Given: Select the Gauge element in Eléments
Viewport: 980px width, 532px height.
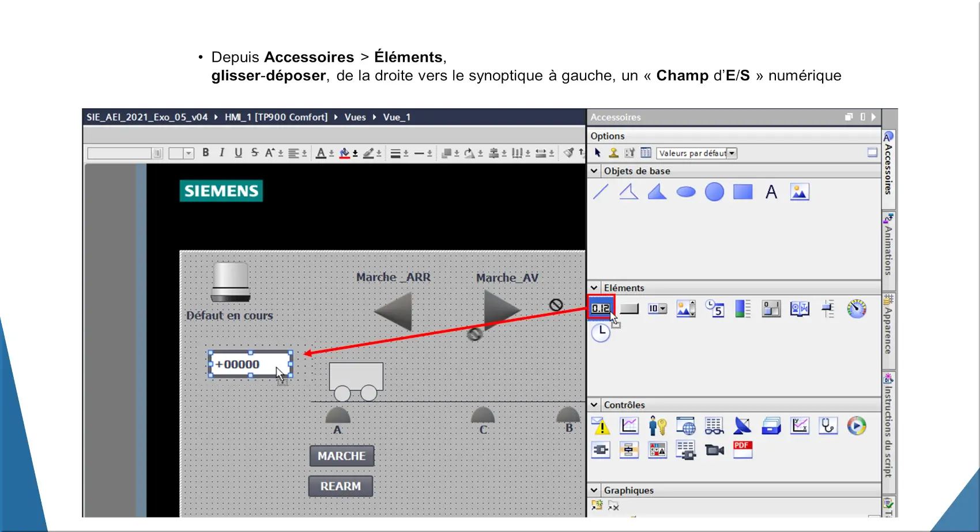Looking at the screenshot, I should [x=857, y=309].
